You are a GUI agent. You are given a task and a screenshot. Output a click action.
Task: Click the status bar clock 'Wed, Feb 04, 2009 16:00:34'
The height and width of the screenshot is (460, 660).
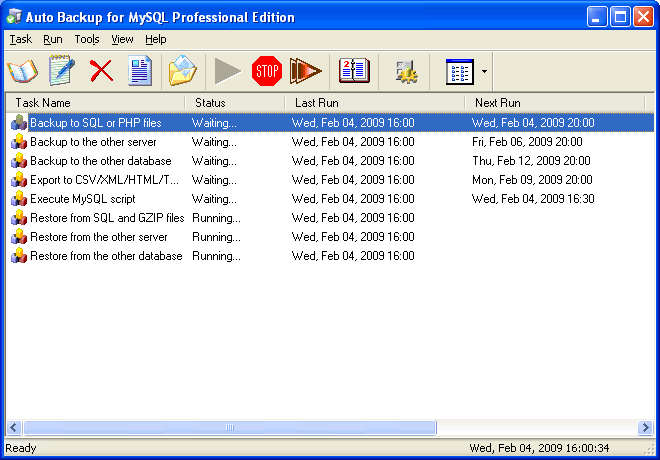click(x=539, y=448)
